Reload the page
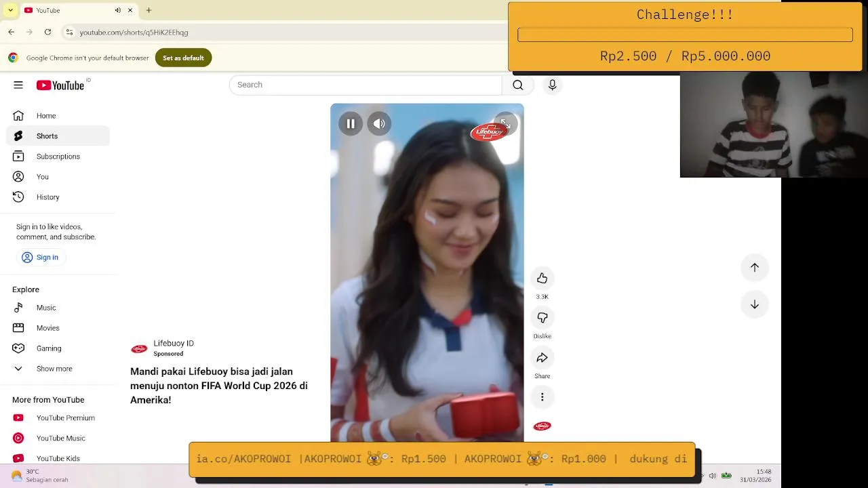 [47, 32]
